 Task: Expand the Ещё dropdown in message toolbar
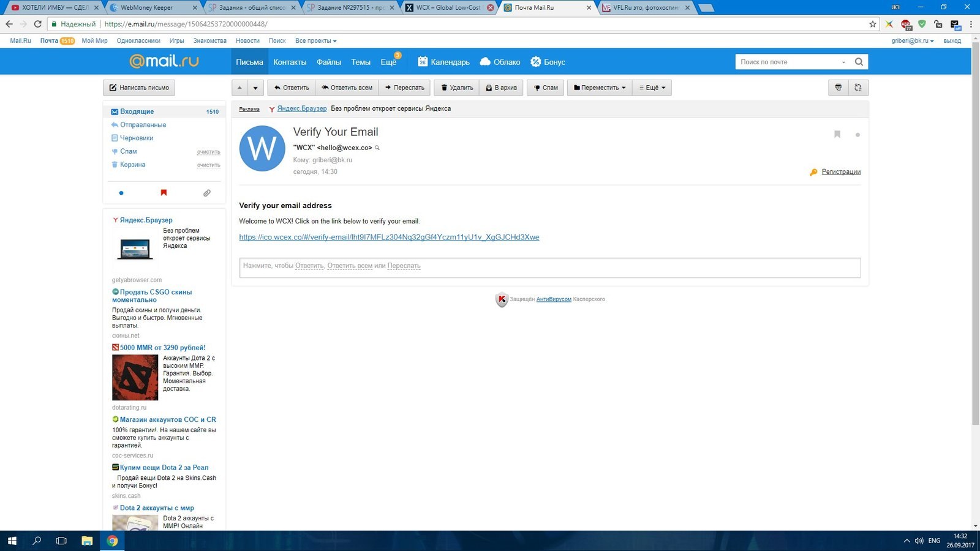[x=652, y=88]
